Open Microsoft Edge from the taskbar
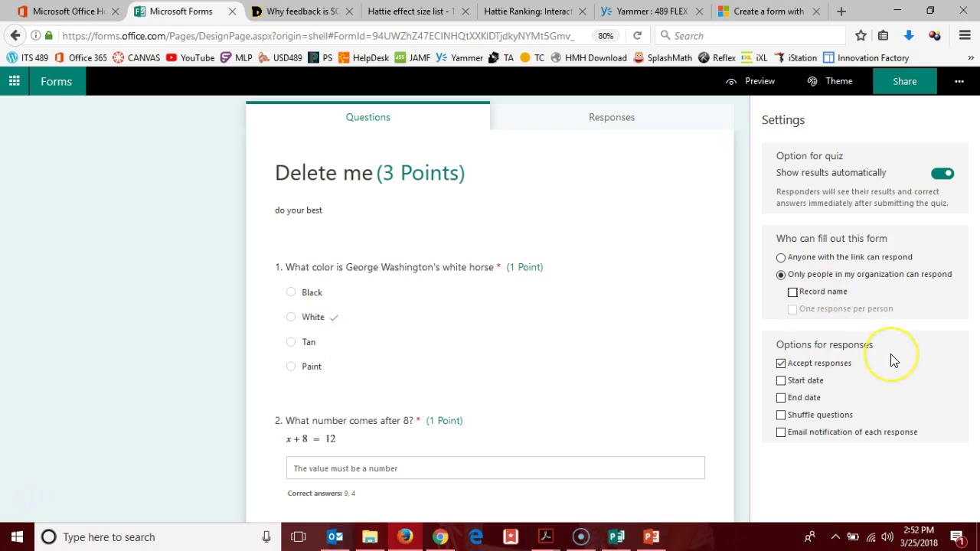Image resolution: width=980 pixels, height=551 pixels. point(475,537)
